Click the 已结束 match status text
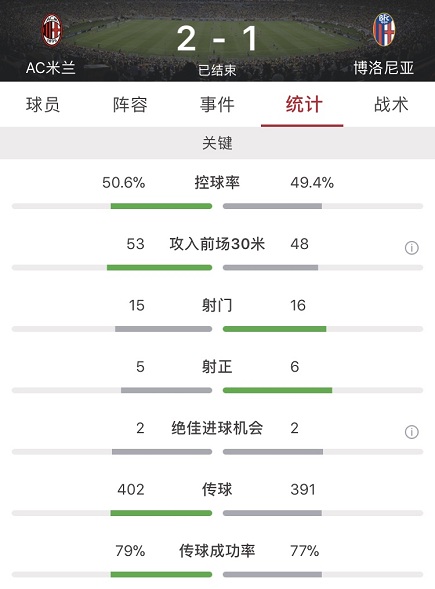This screenshot has width=435, height=589. 217,70
